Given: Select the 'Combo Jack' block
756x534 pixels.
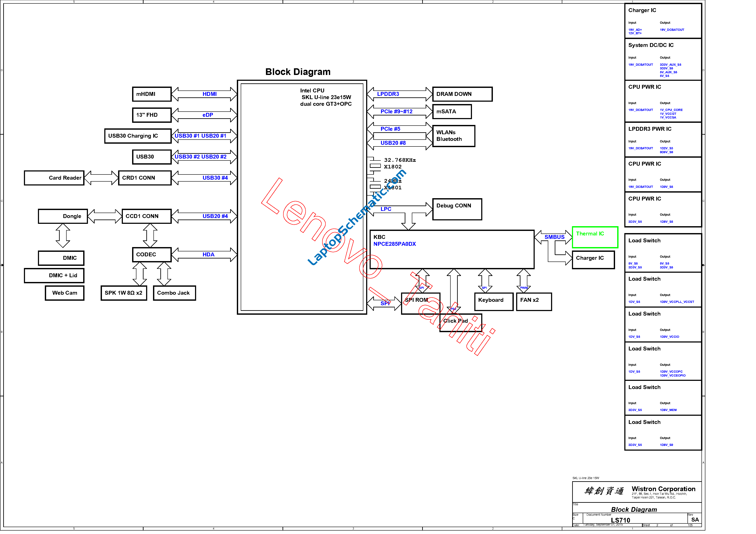Looking at the screenshot, I should 175,293.
